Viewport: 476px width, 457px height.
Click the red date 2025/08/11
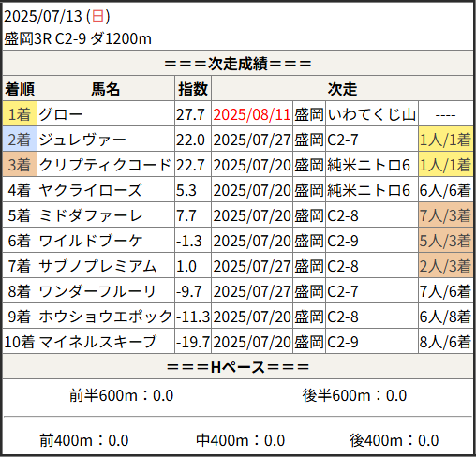pos(252,114)
